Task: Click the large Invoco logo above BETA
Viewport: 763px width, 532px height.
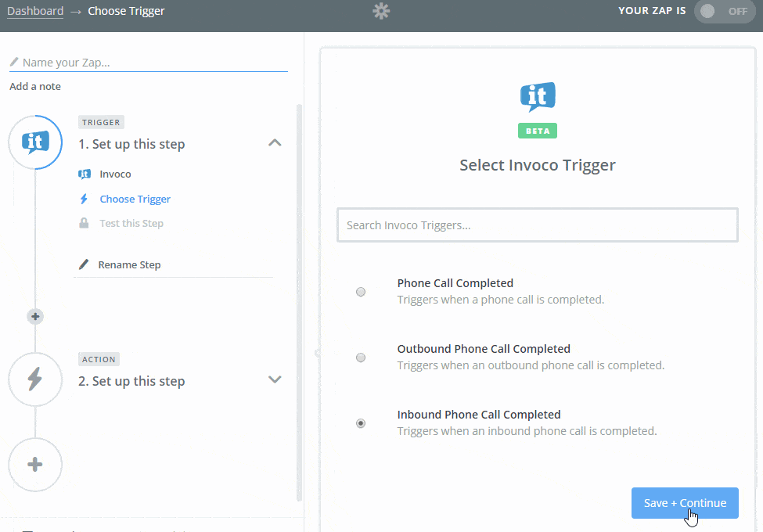Action: (x=538, y=96)
